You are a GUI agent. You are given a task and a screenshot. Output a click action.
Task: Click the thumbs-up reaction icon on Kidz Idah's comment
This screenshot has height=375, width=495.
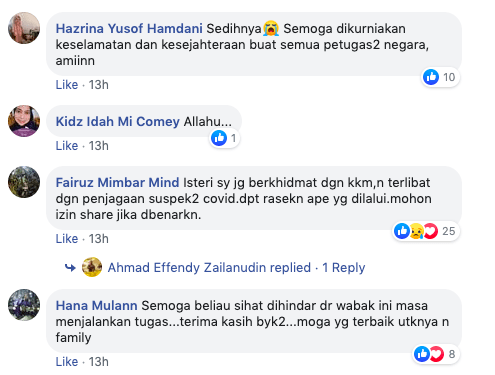pyautogui.click(x=219, y=138)
